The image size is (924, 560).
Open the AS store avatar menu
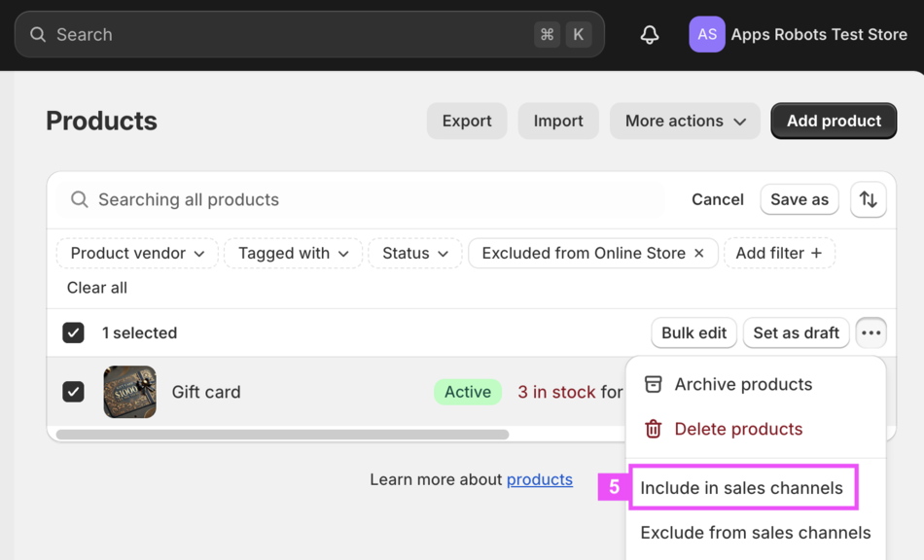[707, 35]
